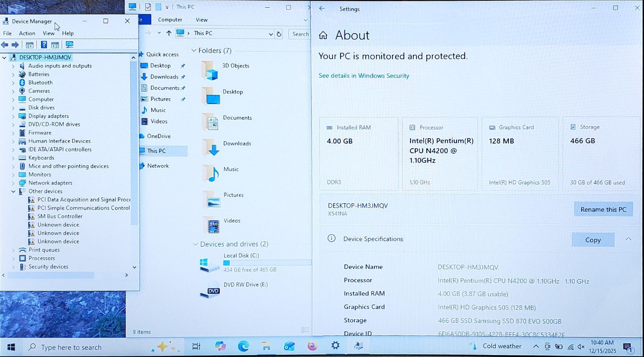Viewport: 644px width, 357px height.
Task: Click the Settings home icon
Action: click(323, 35)
